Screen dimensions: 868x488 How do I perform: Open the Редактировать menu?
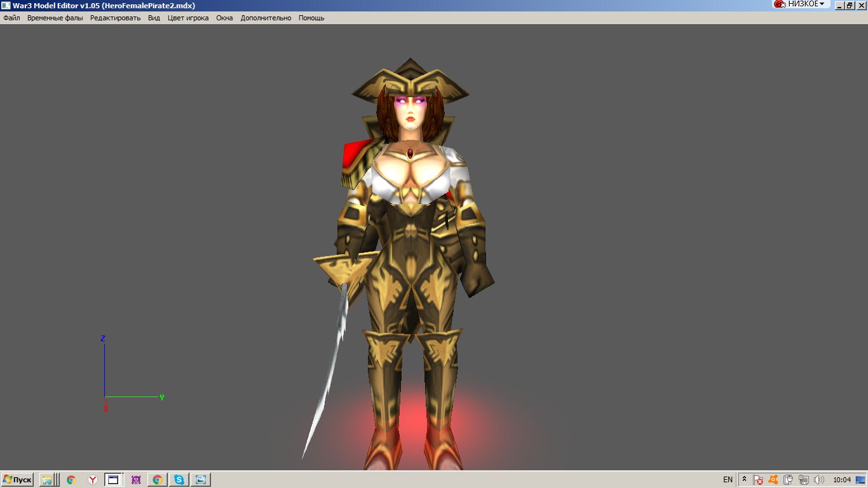pos(115,18)
